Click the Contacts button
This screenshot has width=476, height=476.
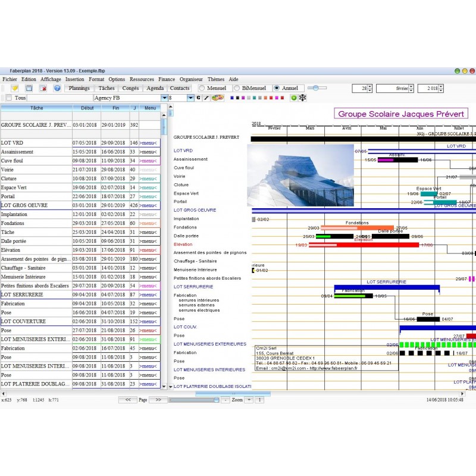[x=180, y=88]
